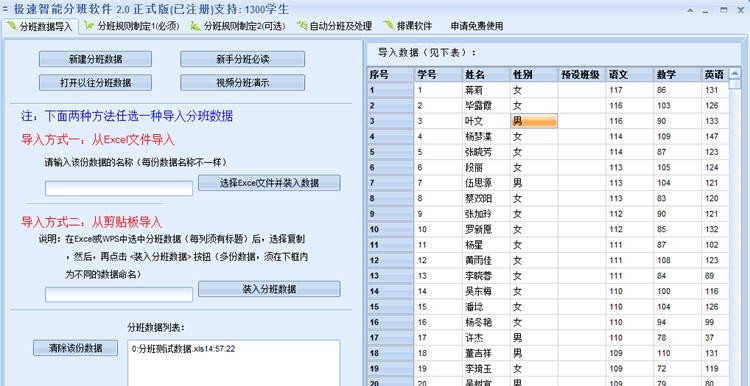Click the leaf icon on 自动分班及处理 tab

[302, 25]
